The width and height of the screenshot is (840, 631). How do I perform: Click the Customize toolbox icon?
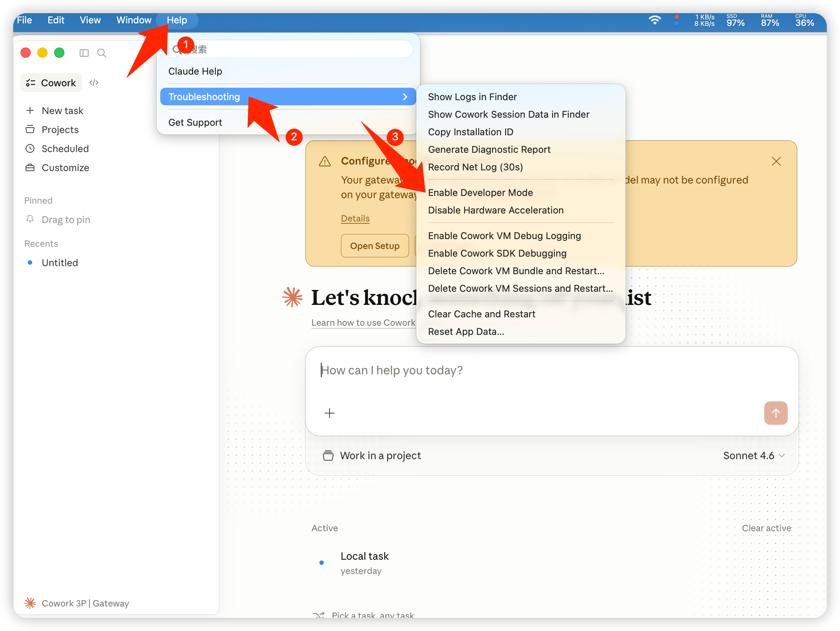(x=30, y=167)
